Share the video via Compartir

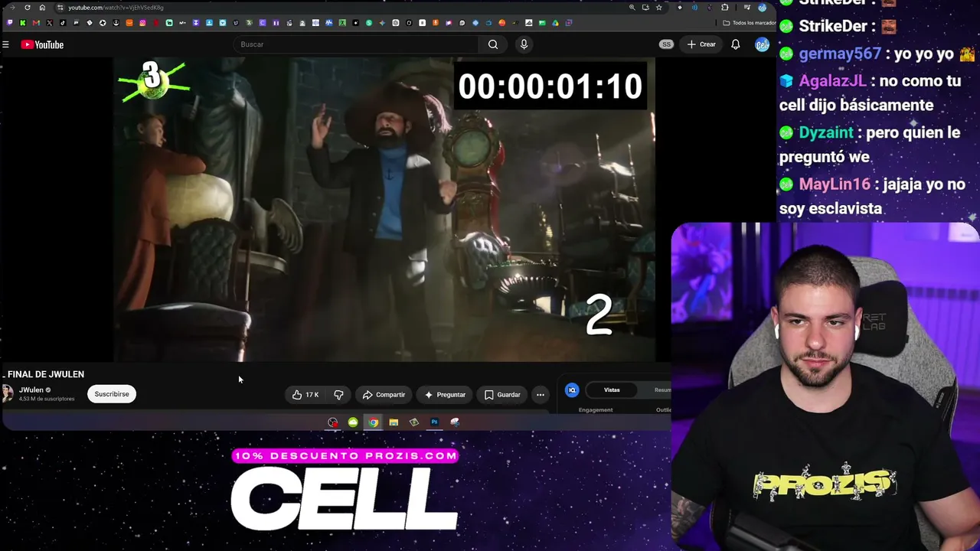(x=384, y=395)
